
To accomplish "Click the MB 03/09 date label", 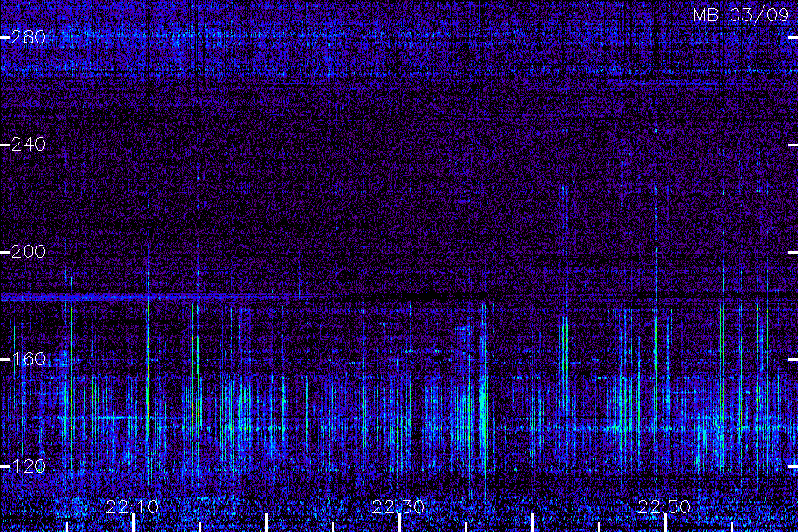I will coord(741,15).
